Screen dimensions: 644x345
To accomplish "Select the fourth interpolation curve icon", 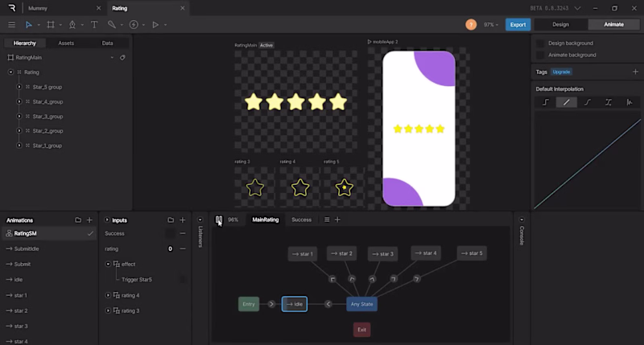I will [x=609, y=102].
